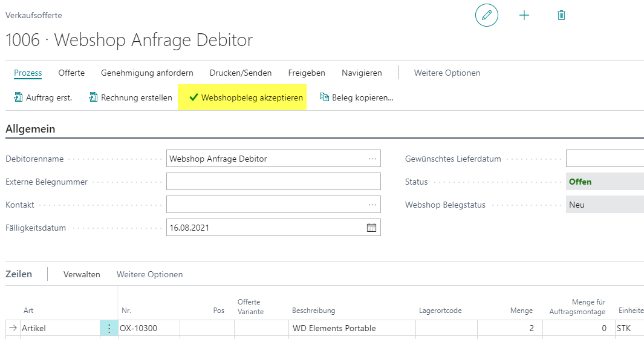The width and height of the screenshot is (644, 339).
Task: Click Menge für Auftragsmontage cell 0
Action: [x=578, y=328]
